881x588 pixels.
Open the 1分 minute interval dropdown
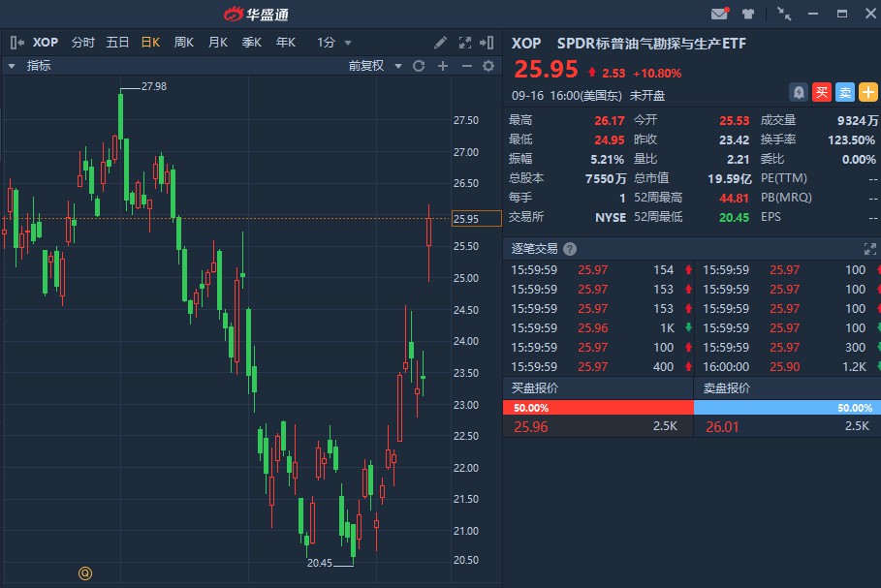(x=333, y=43)
